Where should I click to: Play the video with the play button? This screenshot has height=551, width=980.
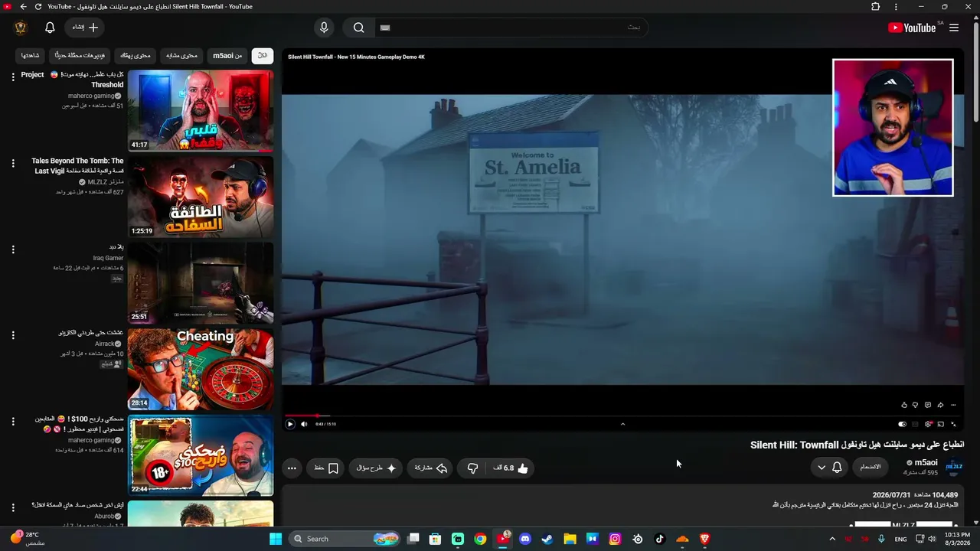click(290, 424)
